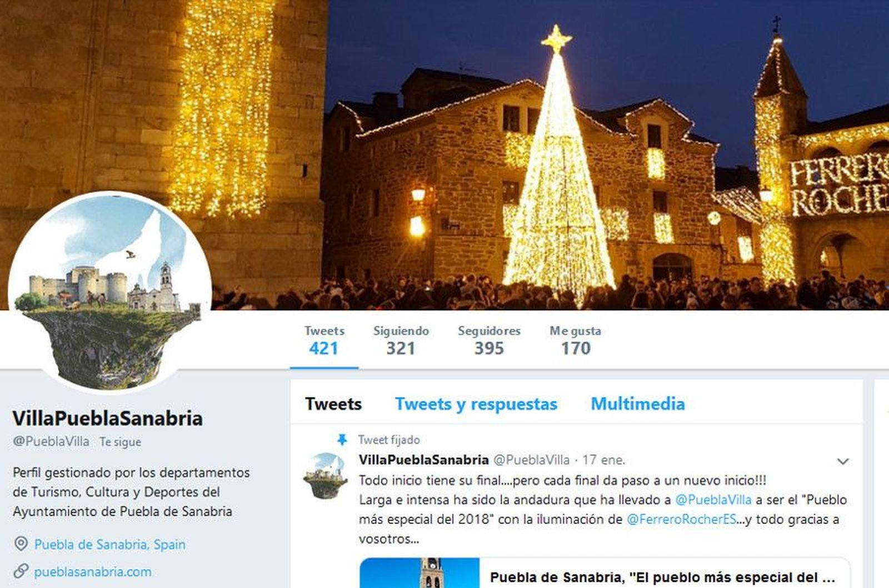Image resolution: width=889 pixels, height=588 pixels.
Task: Click the location pin icon
Action: [21, 544]
